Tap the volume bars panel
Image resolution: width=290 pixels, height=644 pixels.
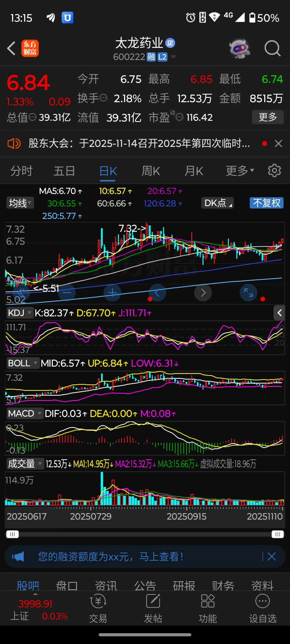(x=145, y=488)
